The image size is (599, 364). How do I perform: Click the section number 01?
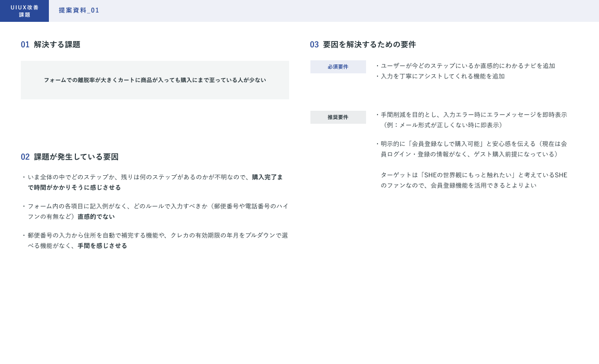[25, 45]
